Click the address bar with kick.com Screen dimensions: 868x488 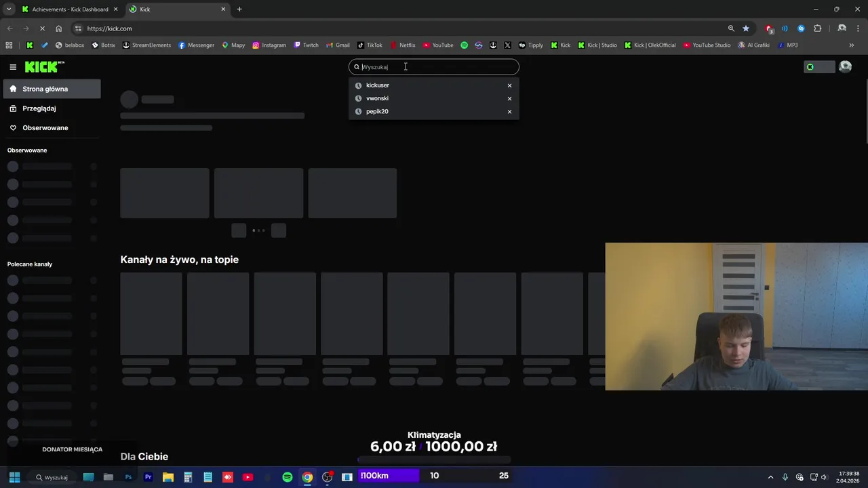pos(400,28)
